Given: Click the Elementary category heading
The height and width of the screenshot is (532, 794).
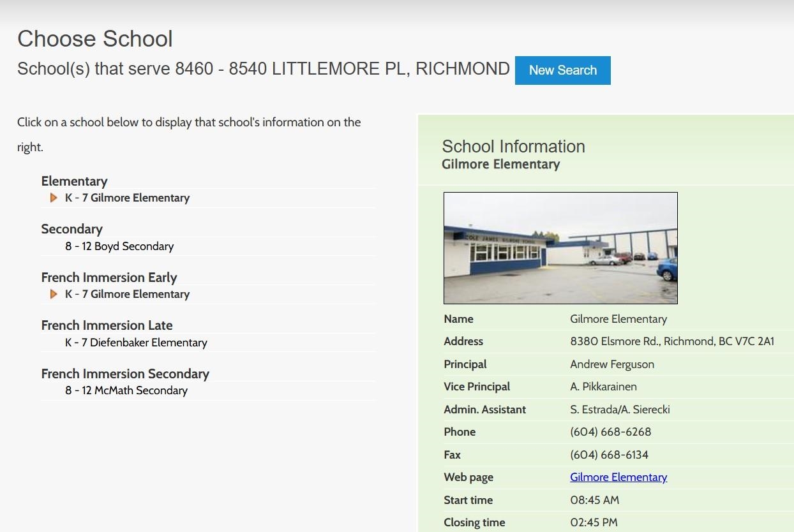Looking at the screenshot, I should point(74,181).
